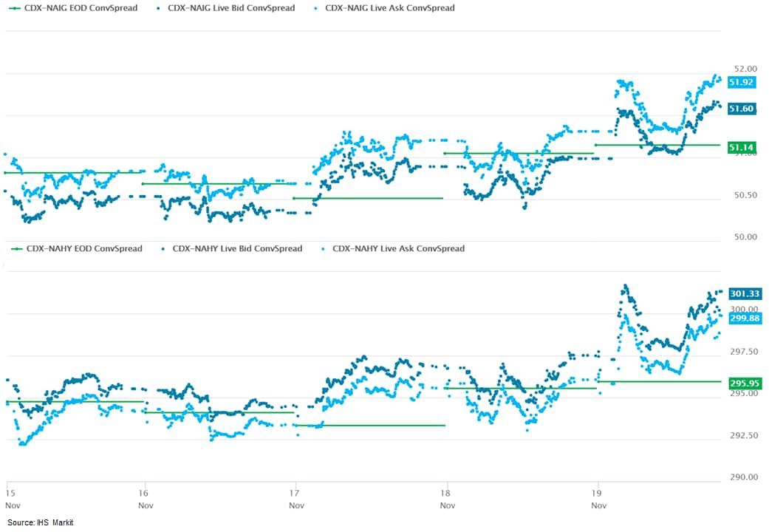Screen dimensions: 769x532
Task: Click the 17 Nov date axis label
Action: 296,498
